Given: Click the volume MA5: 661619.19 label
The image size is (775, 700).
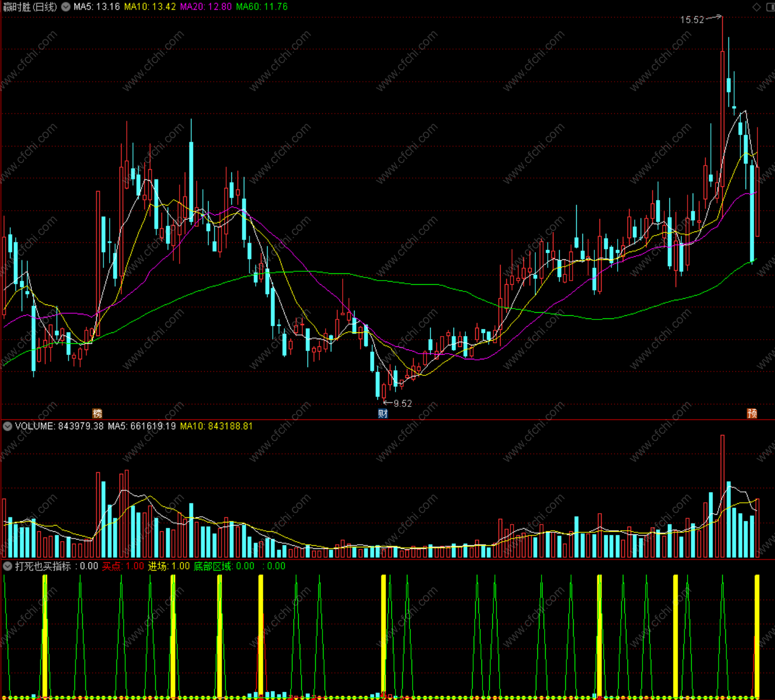Looking at the screenshot, I should 142,426.
